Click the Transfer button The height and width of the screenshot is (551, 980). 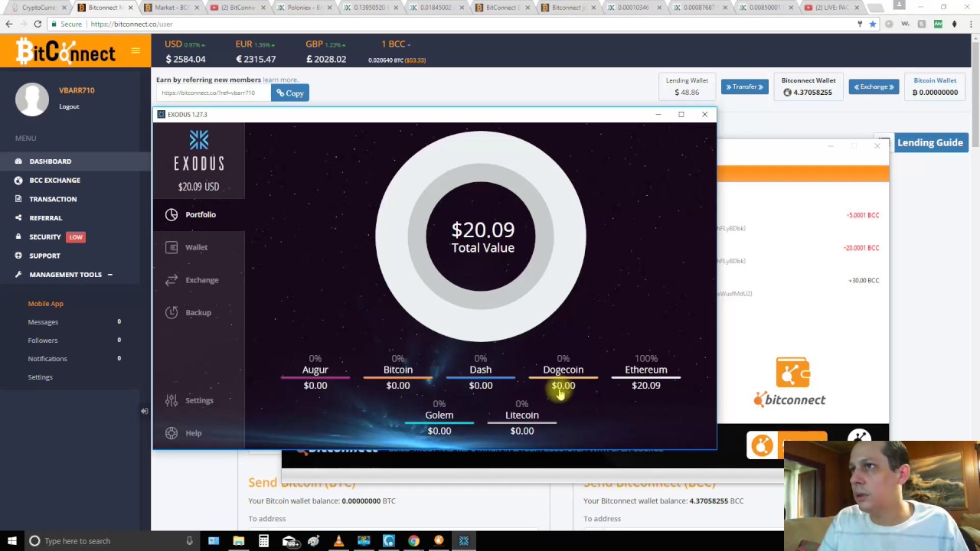pyautogui.click(x=744, y=87)
